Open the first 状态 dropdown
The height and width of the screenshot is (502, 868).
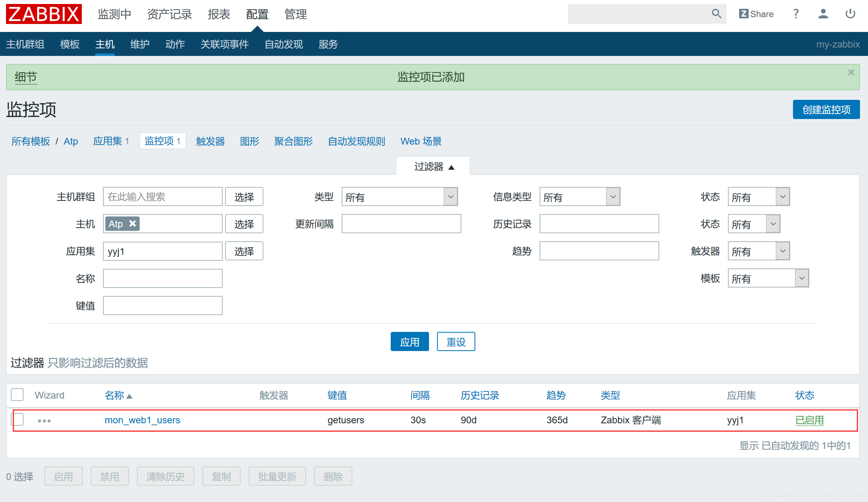pos(759,197)
